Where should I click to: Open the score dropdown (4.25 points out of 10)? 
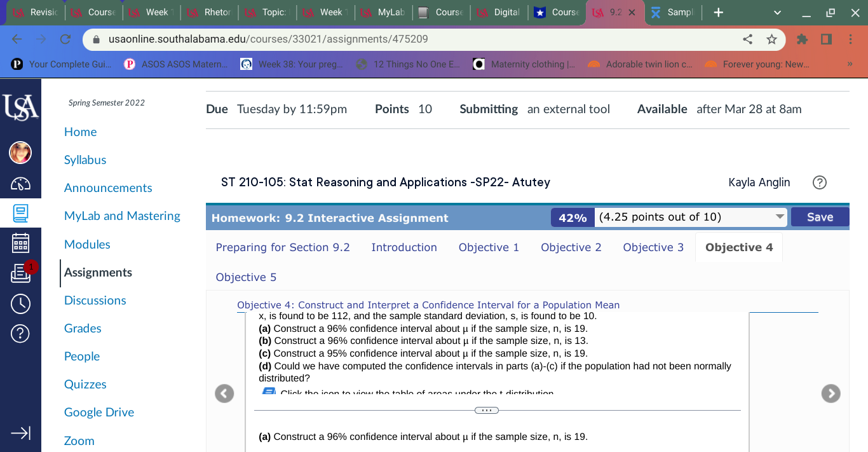(691, 217)
